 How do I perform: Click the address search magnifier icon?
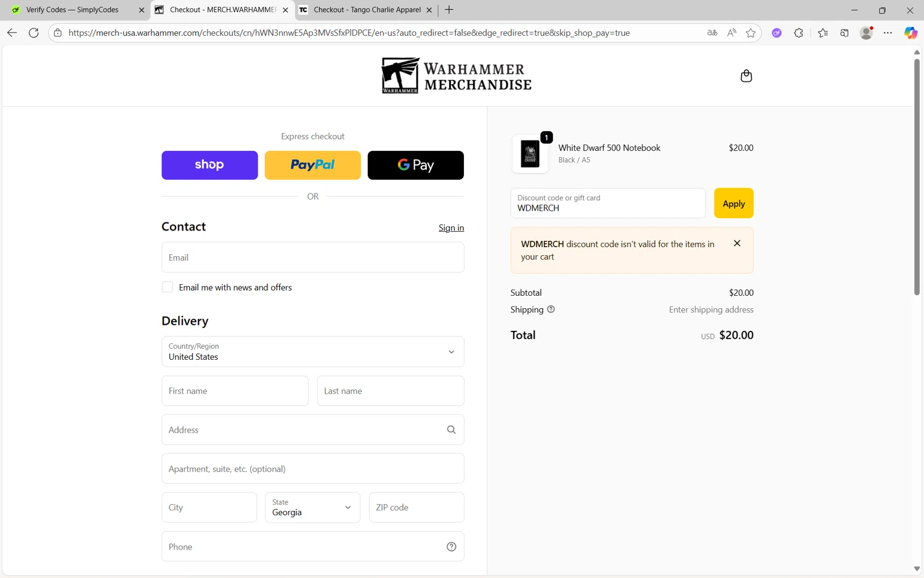click(x=451, y=429)
